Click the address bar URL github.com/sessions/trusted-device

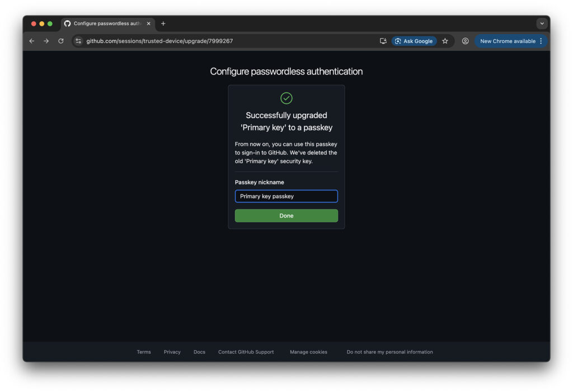[159, 41]
